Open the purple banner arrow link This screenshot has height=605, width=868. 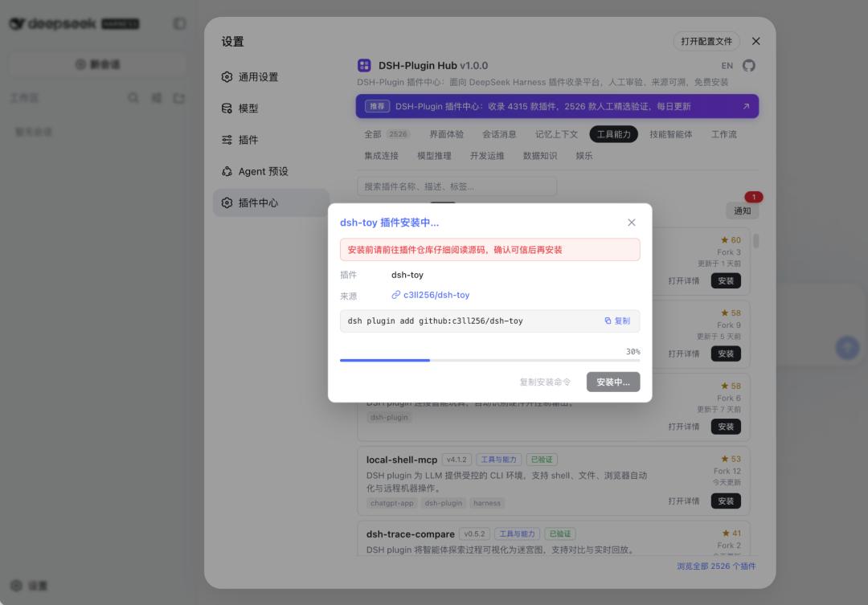coord(746,106)
